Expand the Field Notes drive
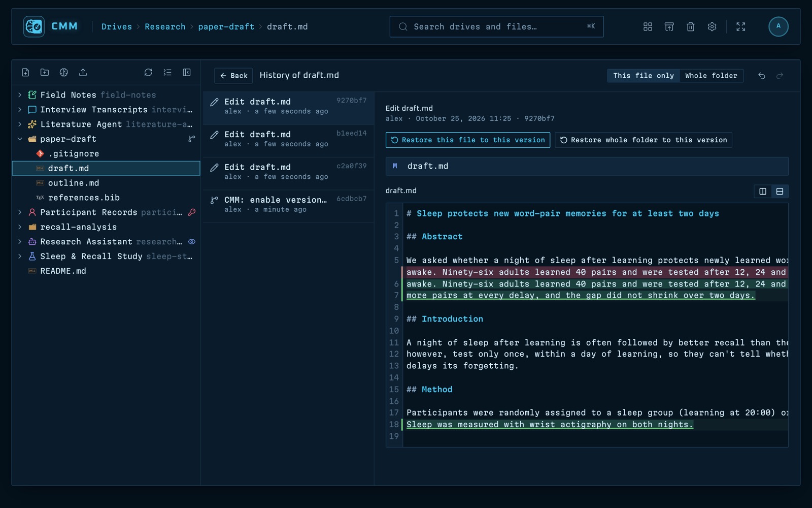 pos(20,95)
